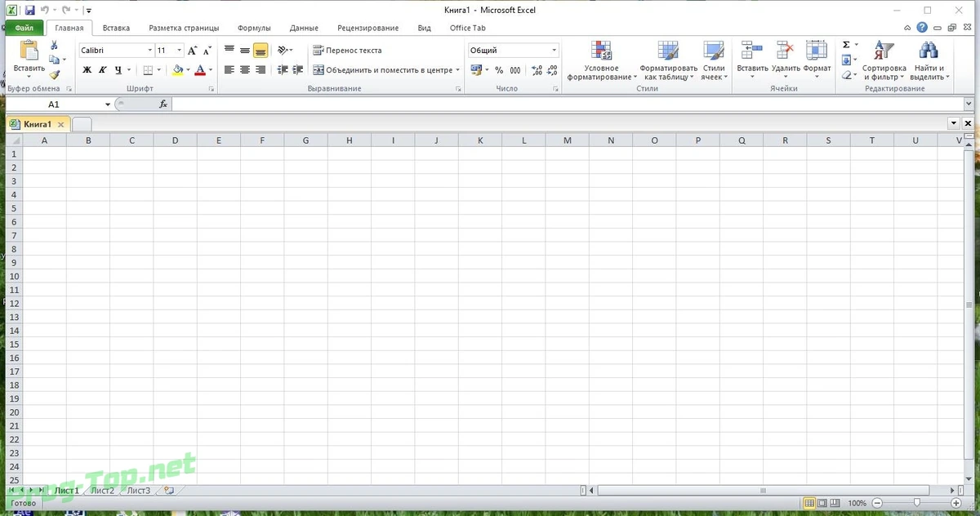Select the Format Painter brush icon

coord(55,74)
